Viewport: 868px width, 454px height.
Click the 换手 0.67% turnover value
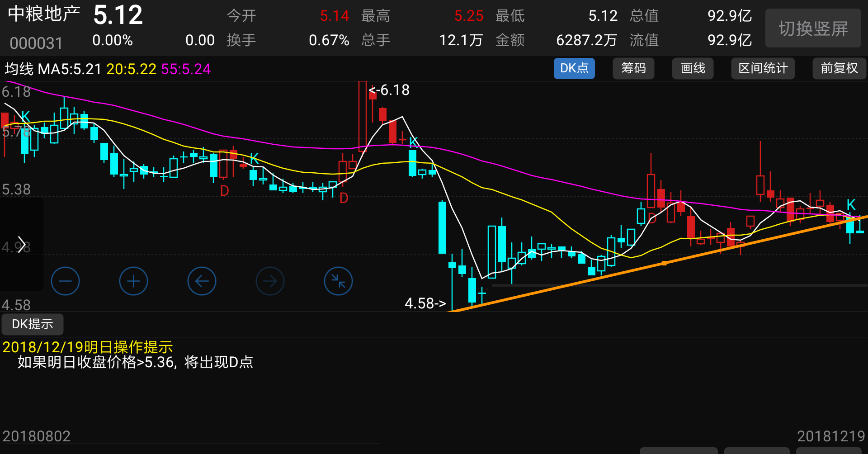click(x=329, y=40)
